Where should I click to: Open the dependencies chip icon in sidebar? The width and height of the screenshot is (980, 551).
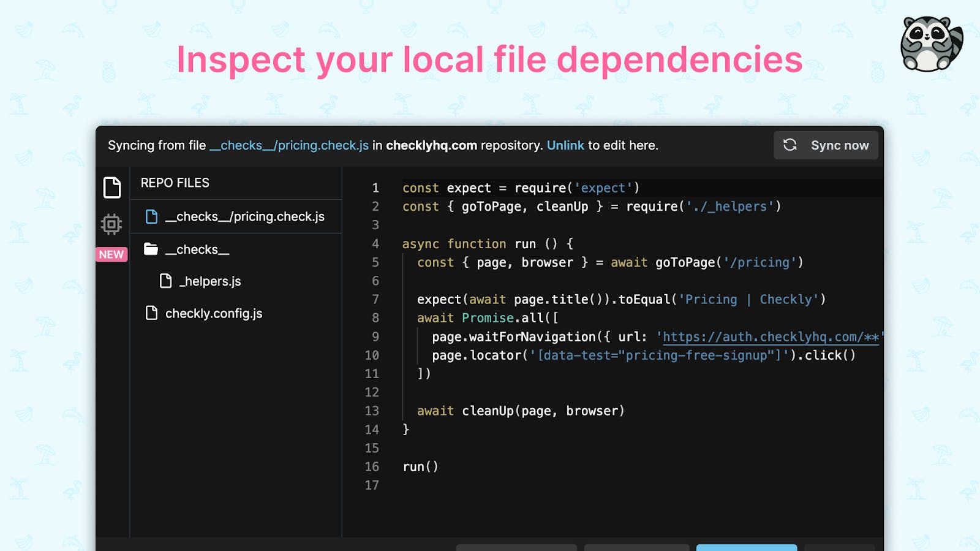(111, 224)
